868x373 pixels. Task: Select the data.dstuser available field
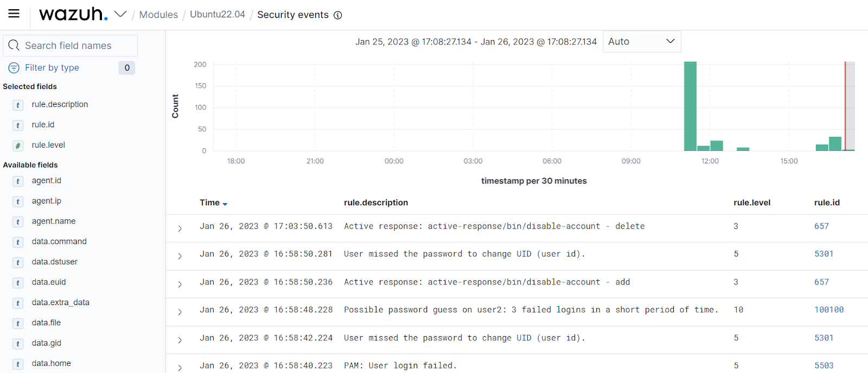click(x=54, y=262)
